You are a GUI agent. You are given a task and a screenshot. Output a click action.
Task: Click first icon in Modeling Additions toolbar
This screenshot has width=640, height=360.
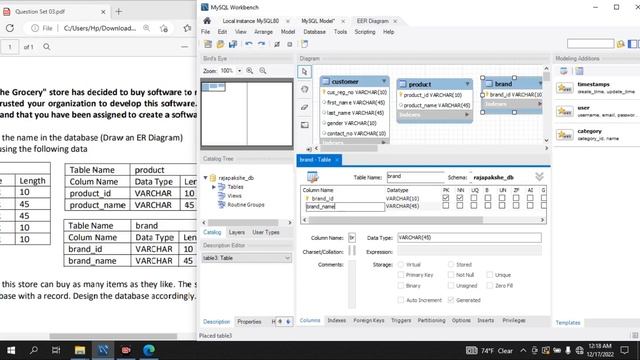564,71
